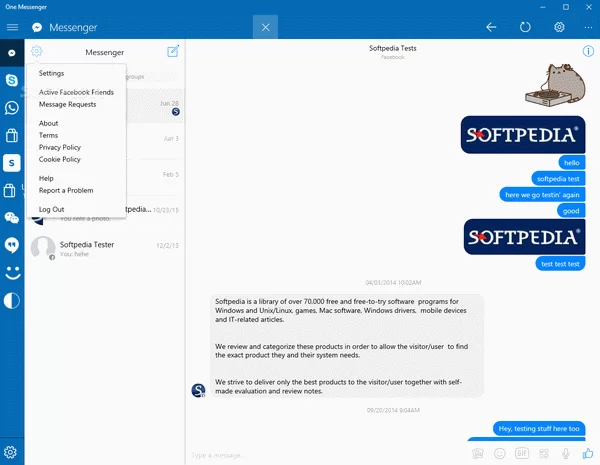The width and height of the screenshot is (600, 465).
Task: Open the second Softpedia logo image
Action: 524,237
